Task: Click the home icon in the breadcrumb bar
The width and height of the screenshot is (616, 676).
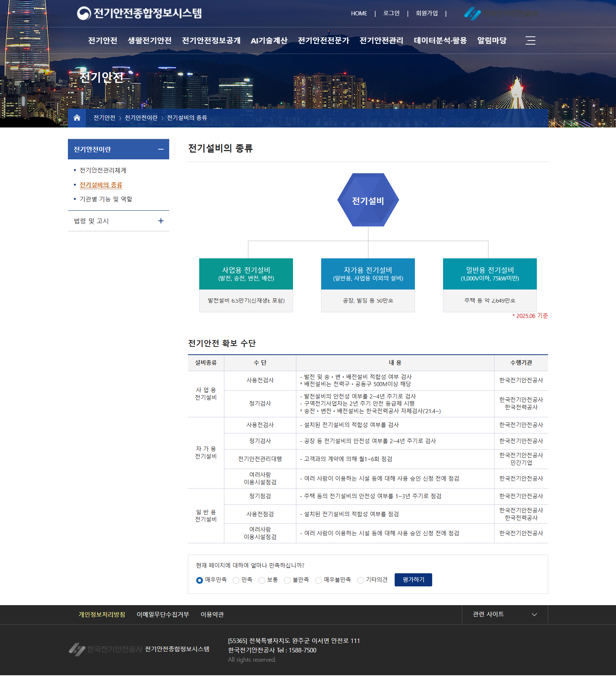Action: (77, 118)
